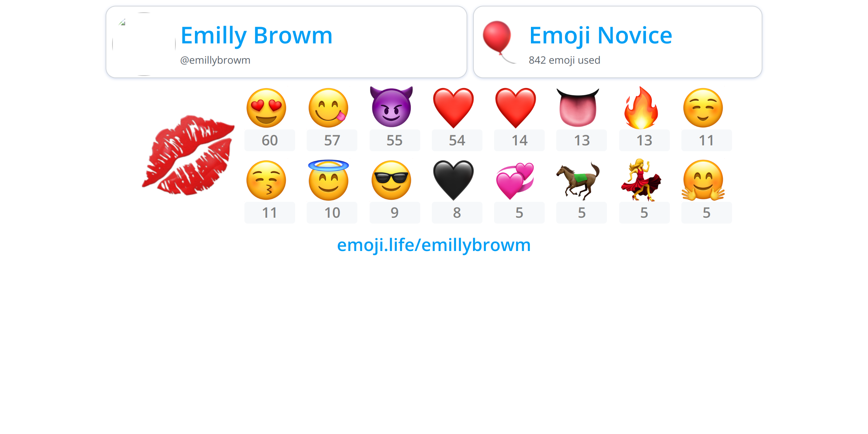Click the purple smiling devil emoji

[391, 107]
